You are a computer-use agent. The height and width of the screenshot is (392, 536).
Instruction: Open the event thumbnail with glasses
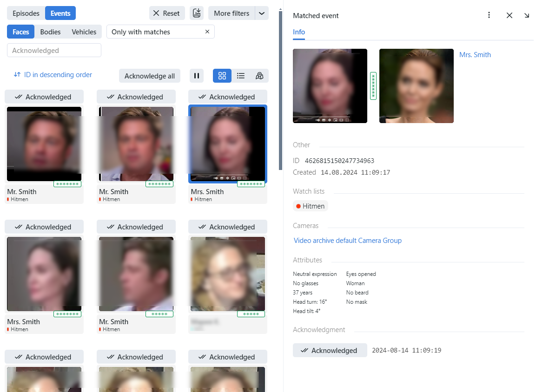228,274
